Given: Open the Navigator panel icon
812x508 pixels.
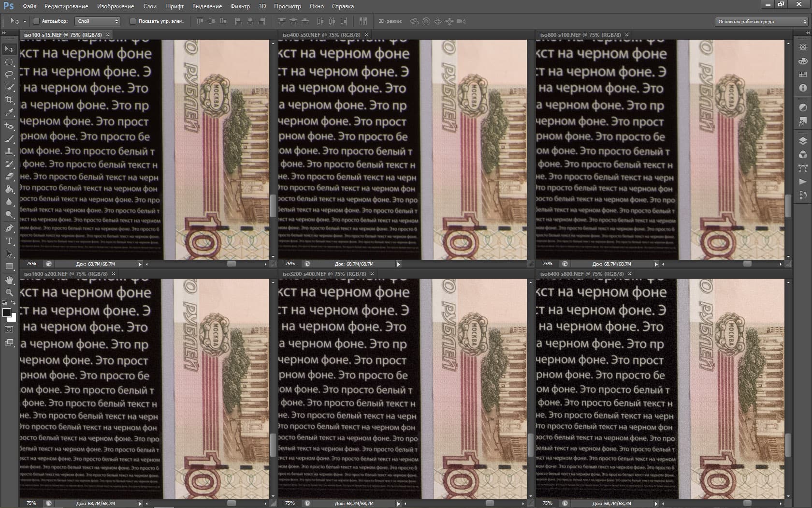Looking at the screenshot, I should pos(803,47).
